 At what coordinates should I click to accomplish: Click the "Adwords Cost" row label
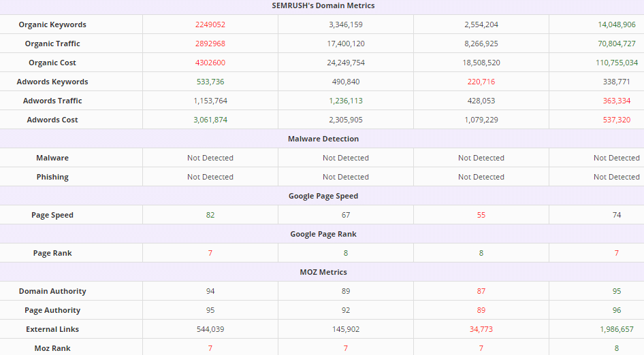(52, 120)
